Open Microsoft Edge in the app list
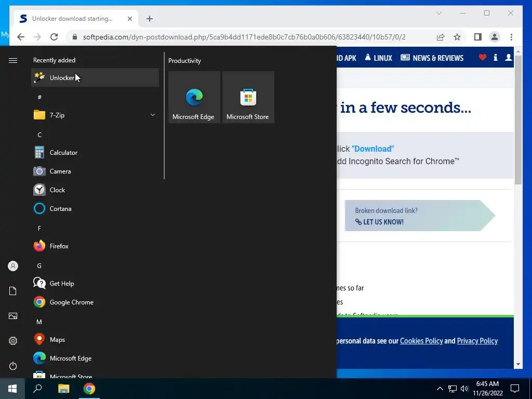 coord(95,358)
